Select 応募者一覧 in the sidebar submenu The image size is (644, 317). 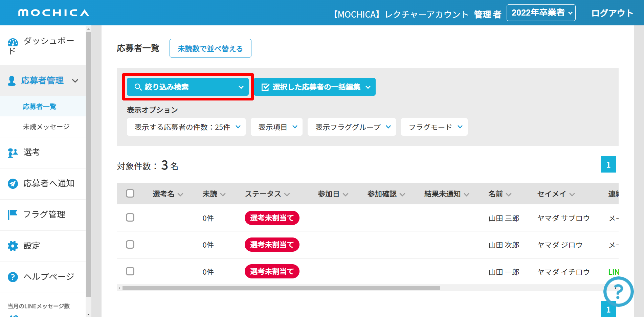click(x=40, y=107)
